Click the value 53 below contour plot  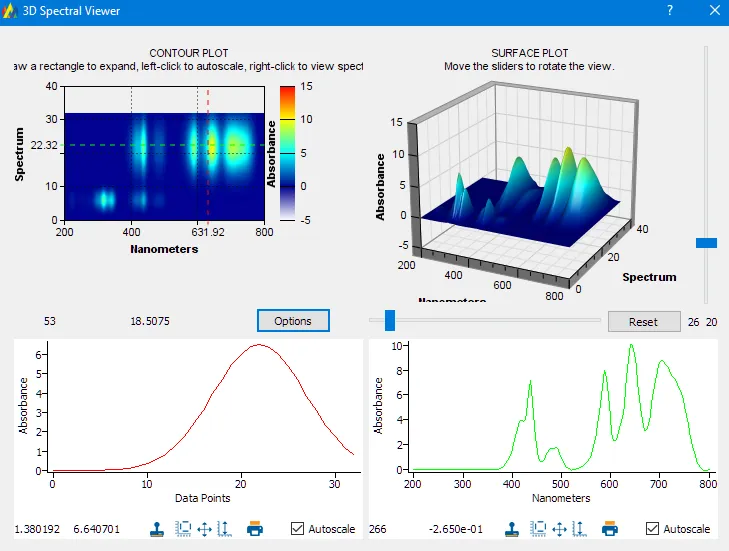[x=50, y=321]
